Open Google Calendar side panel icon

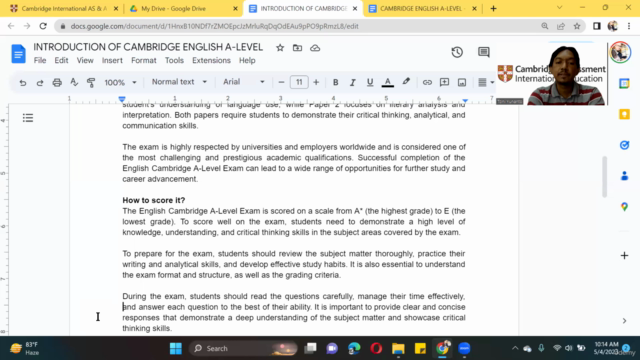(624, 83)
